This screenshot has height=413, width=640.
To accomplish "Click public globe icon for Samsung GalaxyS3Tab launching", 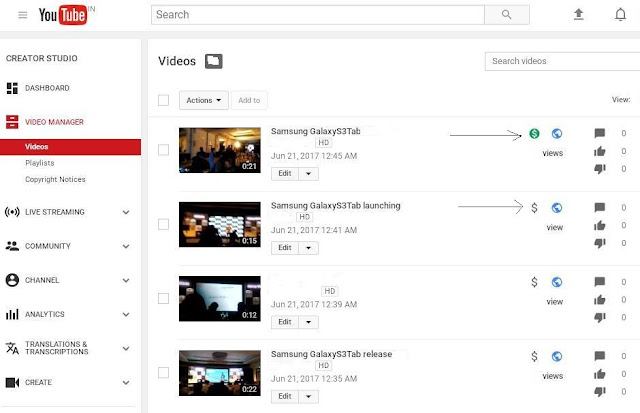I will [557, 208].
